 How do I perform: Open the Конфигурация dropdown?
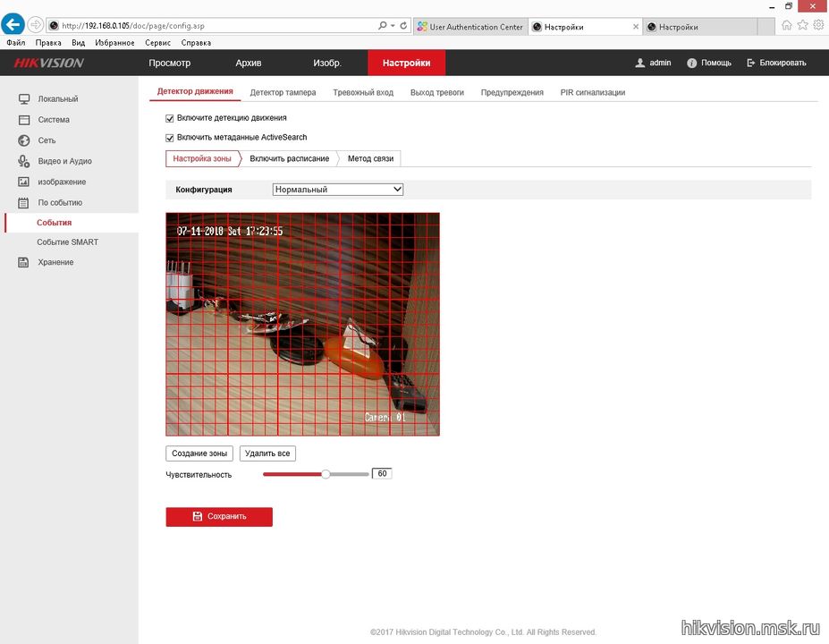(338, 190)
